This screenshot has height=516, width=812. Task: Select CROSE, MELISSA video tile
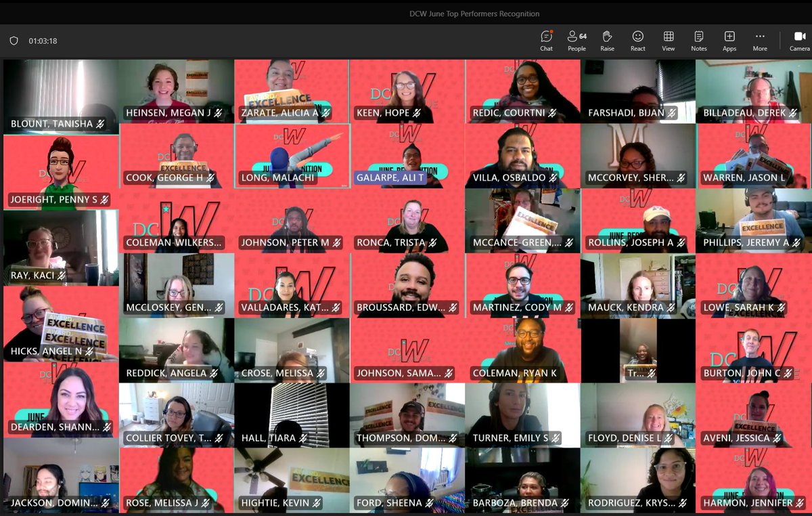(292, 351)
